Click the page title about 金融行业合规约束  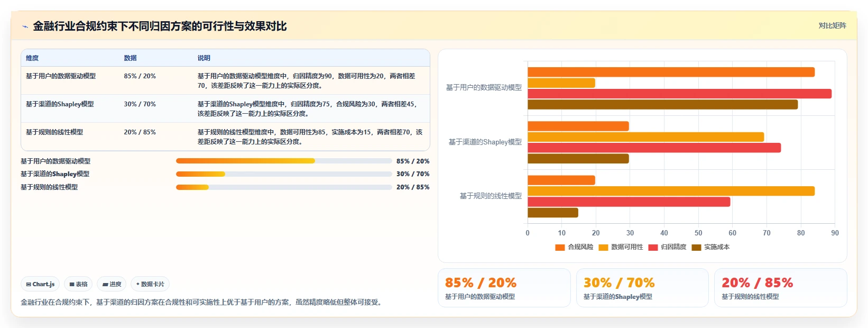[160, 26]
